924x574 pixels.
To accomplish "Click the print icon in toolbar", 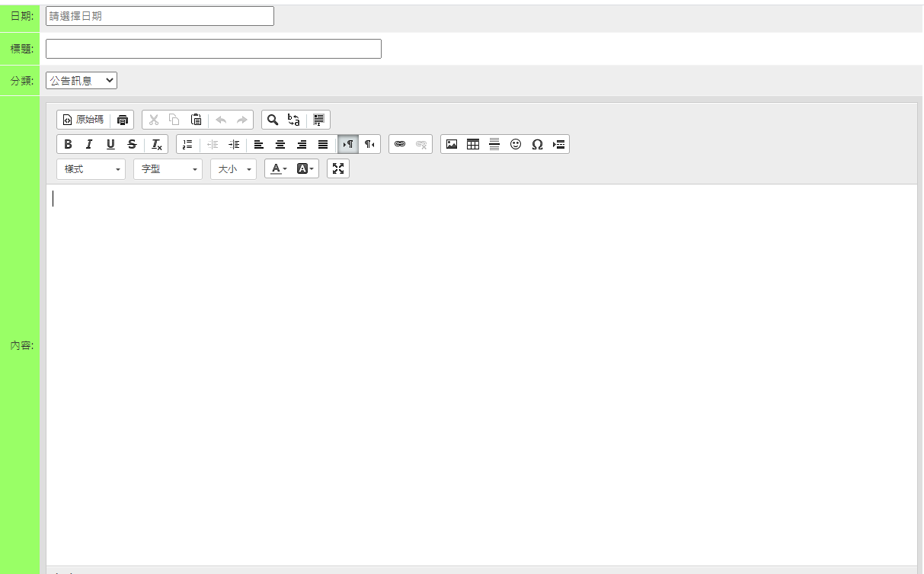I will 123,120.
